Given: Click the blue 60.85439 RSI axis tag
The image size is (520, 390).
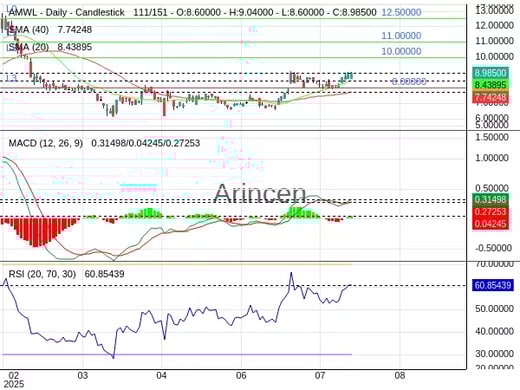Looking at the screenshot, I should click(493, 285).
